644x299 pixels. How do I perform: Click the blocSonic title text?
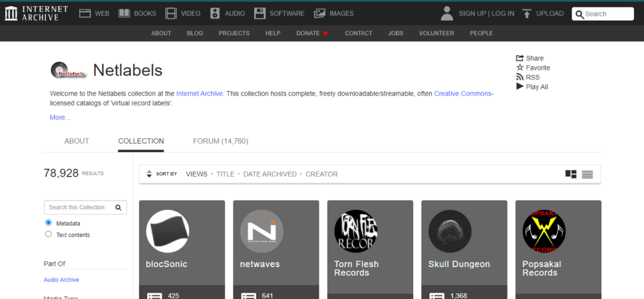166,264
